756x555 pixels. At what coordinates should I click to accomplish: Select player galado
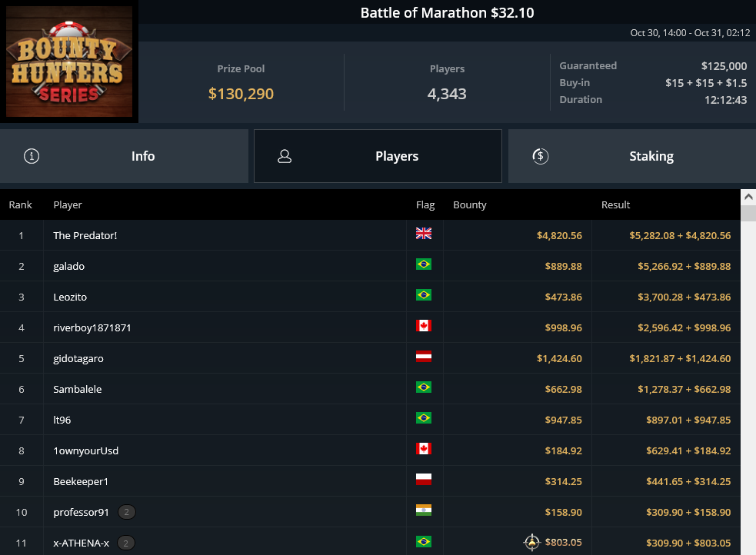point(69,267)
